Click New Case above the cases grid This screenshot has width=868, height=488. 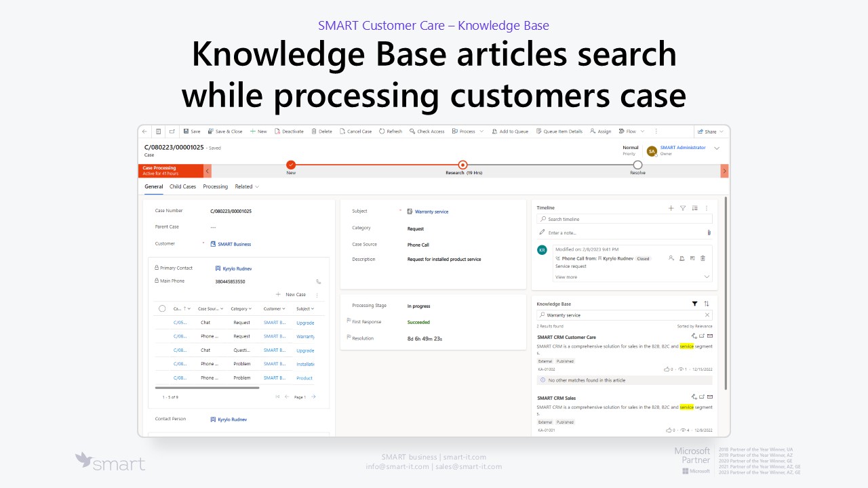click(291, 295)
